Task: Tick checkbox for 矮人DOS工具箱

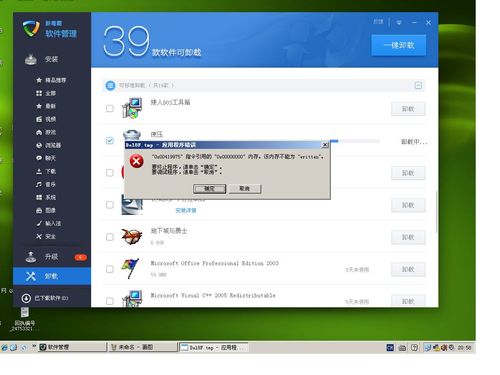Action: pyautogui.click(x=110, y=108)
